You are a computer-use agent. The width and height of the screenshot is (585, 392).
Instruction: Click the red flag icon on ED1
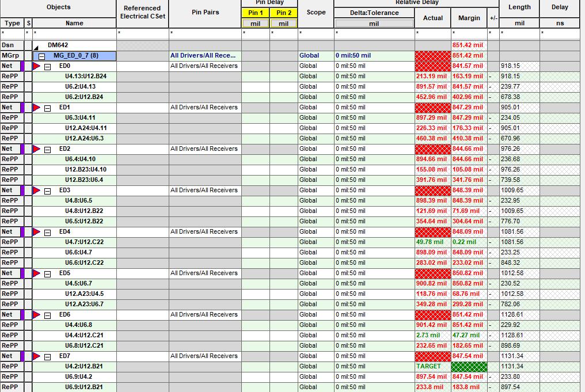37,108
